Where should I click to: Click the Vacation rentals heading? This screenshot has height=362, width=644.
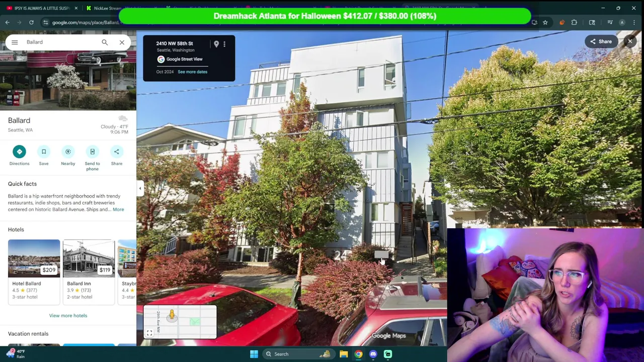28,334
